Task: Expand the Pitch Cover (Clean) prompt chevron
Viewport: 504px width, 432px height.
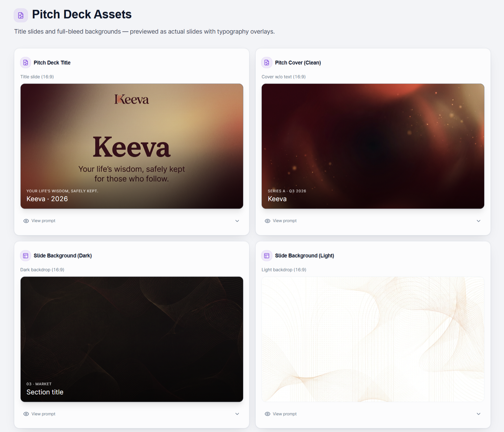Action: pos(479,221)
